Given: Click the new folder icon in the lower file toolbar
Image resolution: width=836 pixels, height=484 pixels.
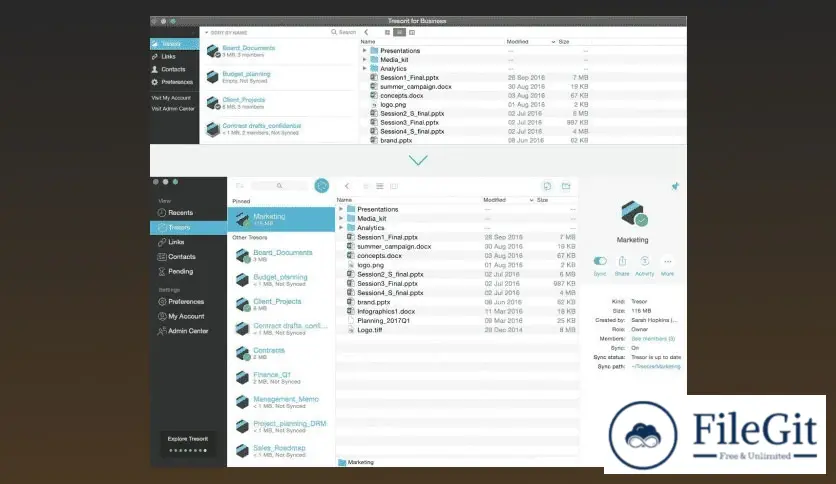Looking at the screenshot, I should [566, 185].
